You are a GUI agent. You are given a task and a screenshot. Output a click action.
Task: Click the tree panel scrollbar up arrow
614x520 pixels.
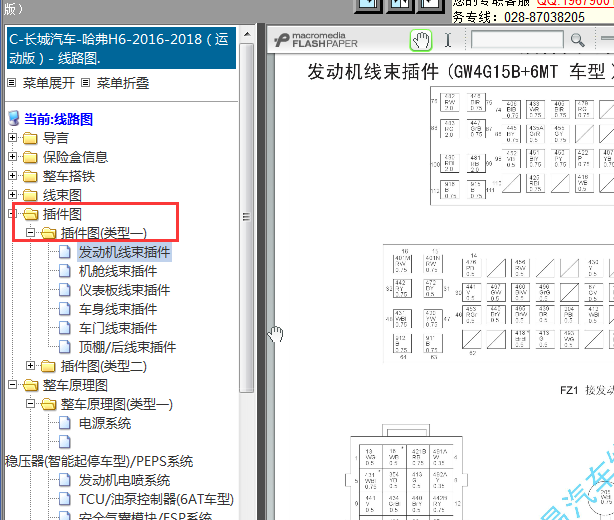click(x=247, y=34)
